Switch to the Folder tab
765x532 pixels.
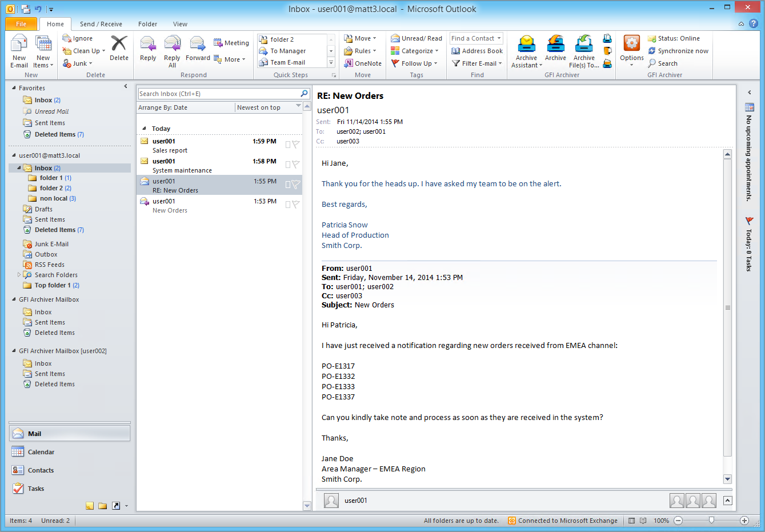click(147, 24)
